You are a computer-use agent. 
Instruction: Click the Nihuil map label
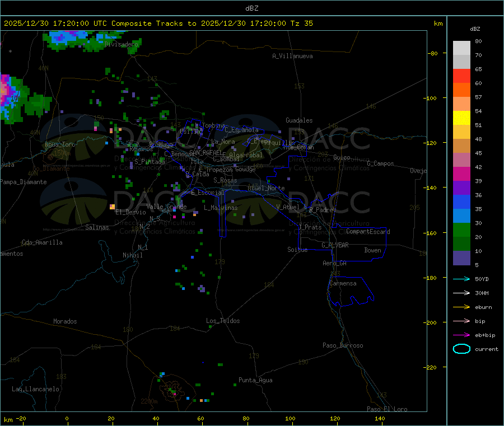click(x=132, y=255)
